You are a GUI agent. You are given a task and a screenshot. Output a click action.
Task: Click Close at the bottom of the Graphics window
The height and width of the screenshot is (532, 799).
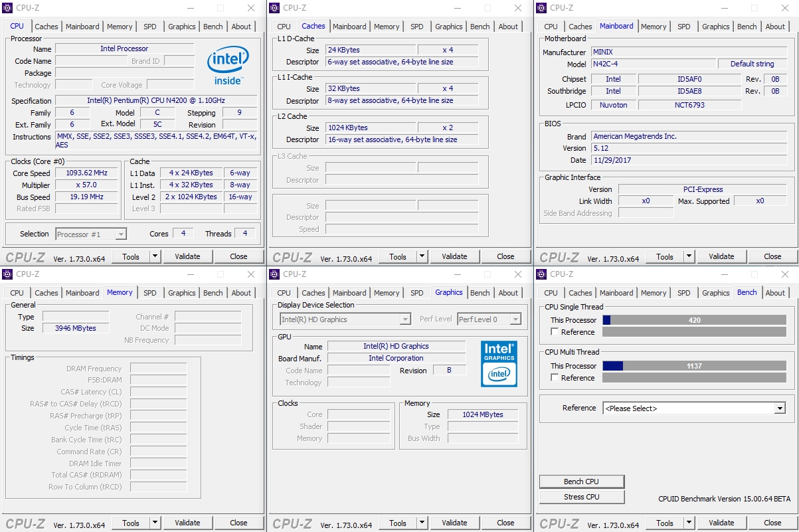(x=505, y=523)
